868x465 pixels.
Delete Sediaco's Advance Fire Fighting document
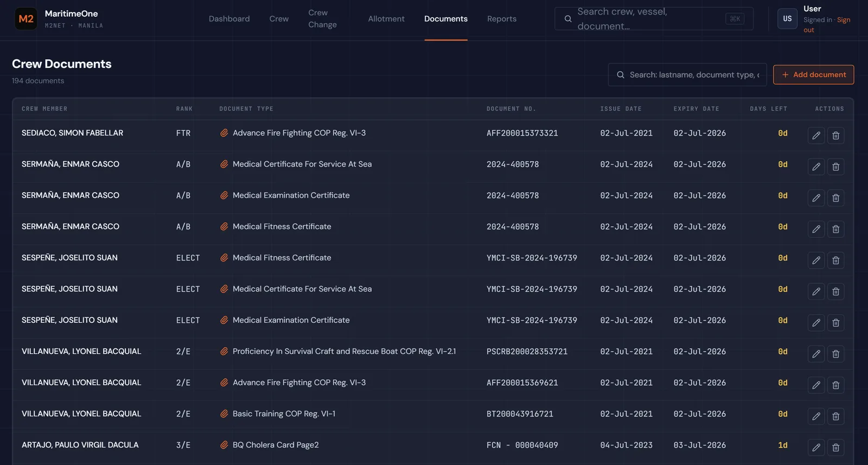835,136
